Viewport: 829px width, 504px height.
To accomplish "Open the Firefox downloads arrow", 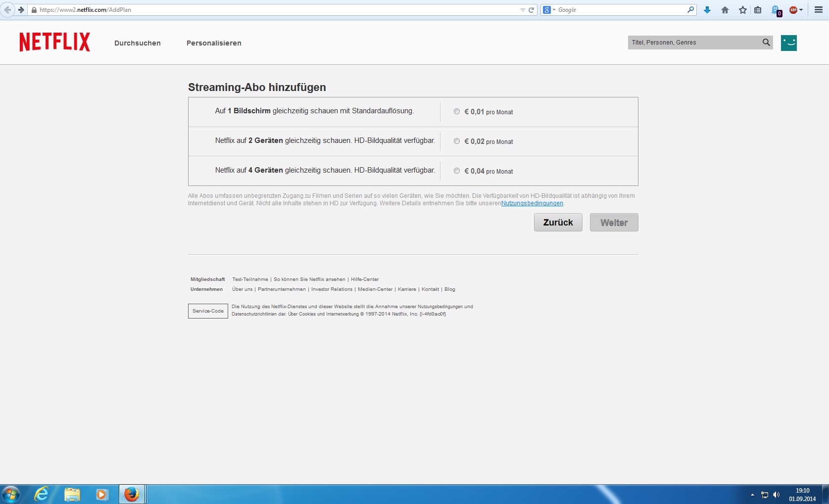I will (707, 10).
